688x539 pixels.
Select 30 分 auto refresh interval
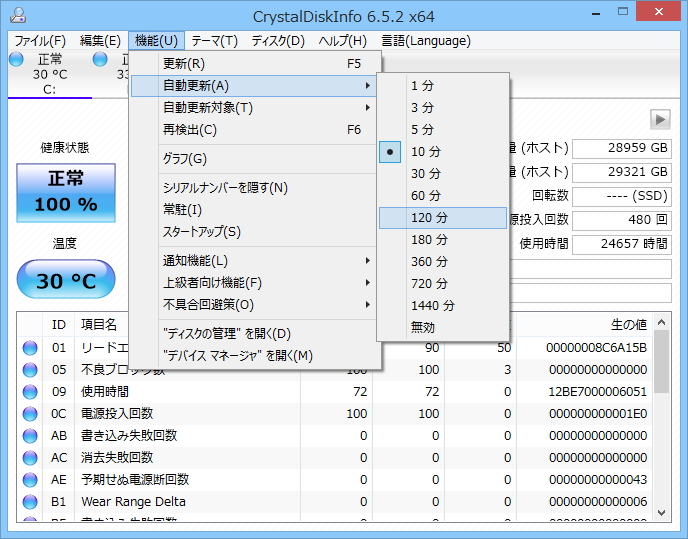[443, 174]
